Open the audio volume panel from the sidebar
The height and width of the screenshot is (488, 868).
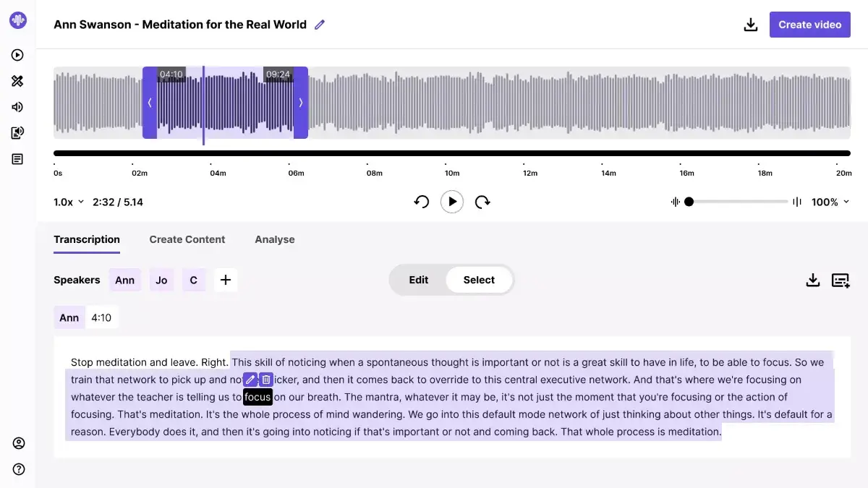coord(17,106)
